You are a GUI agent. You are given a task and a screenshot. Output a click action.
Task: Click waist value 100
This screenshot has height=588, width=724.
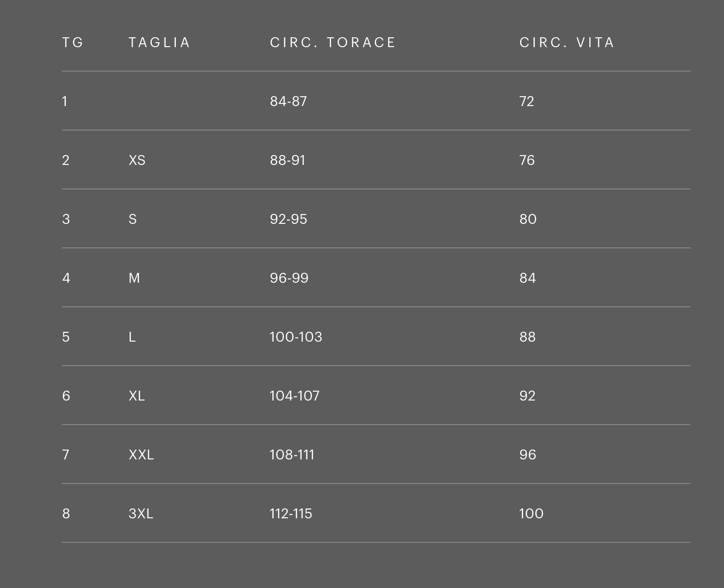pos(531,514)
